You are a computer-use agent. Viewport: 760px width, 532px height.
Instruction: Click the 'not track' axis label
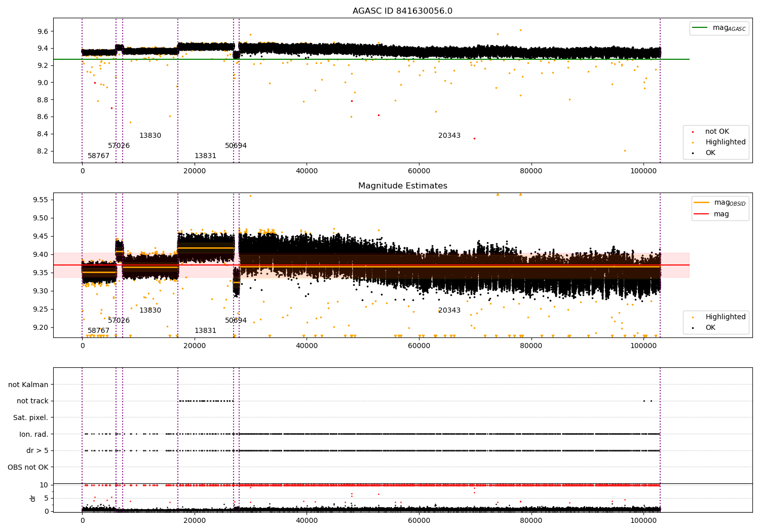click(32, 401)
